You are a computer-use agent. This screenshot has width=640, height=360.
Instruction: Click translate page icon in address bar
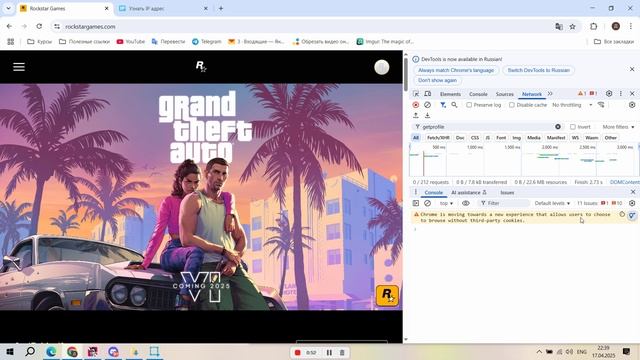[x=559, y=27]
